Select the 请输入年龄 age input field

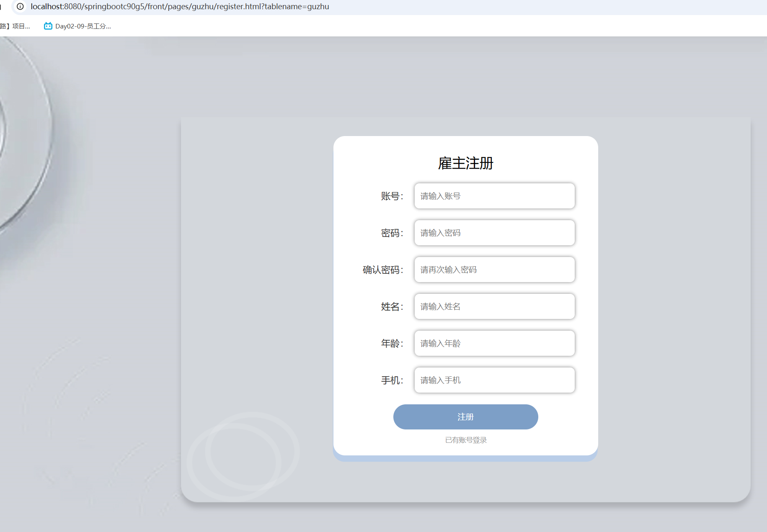click(494, 343)
